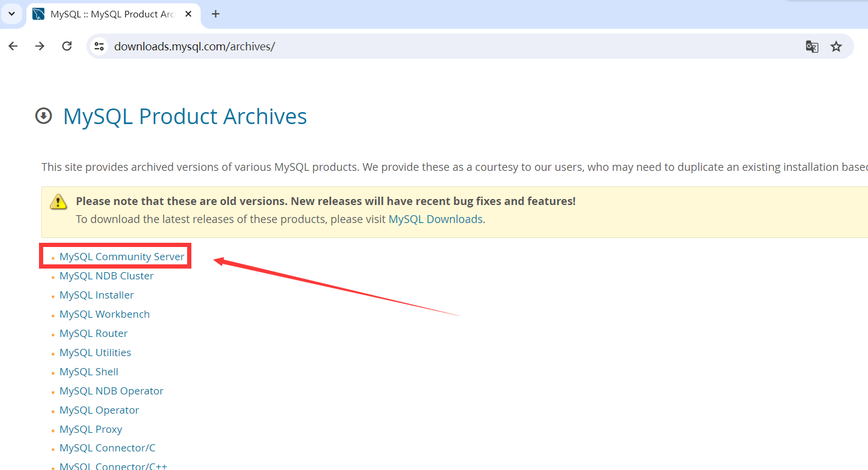This screenshot has height=470, width=868.
Task: Go back to the previous page
Action: [13, 46]
